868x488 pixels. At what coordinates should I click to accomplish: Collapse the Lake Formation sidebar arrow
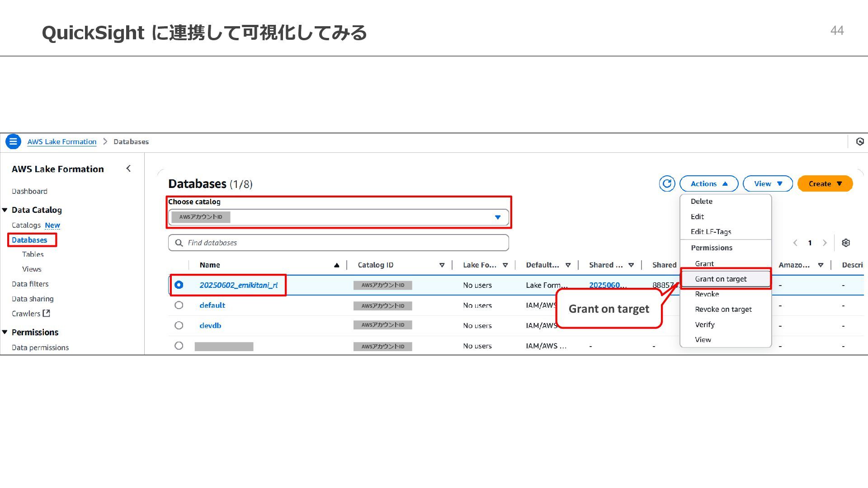tap(128, 169)
